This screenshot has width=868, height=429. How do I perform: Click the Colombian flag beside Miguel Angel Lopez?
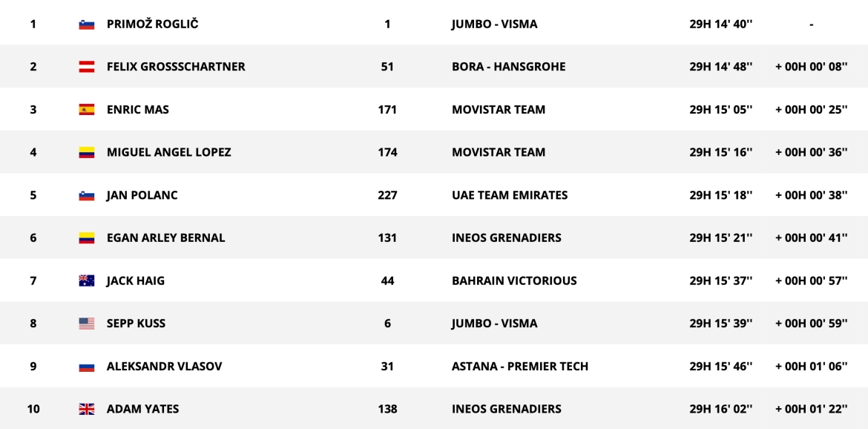[x=86, y=153]
